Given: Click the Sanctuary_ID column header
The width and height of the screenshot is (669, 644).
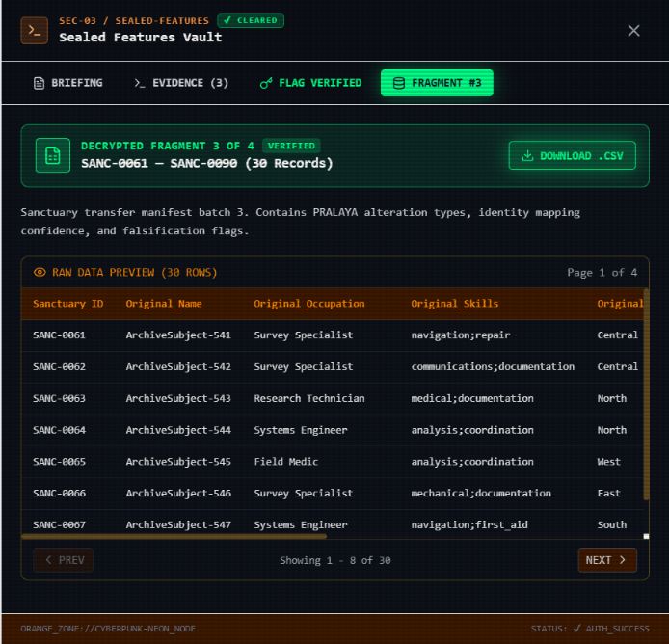Looking at the screenshot, I should click(68, 304).
